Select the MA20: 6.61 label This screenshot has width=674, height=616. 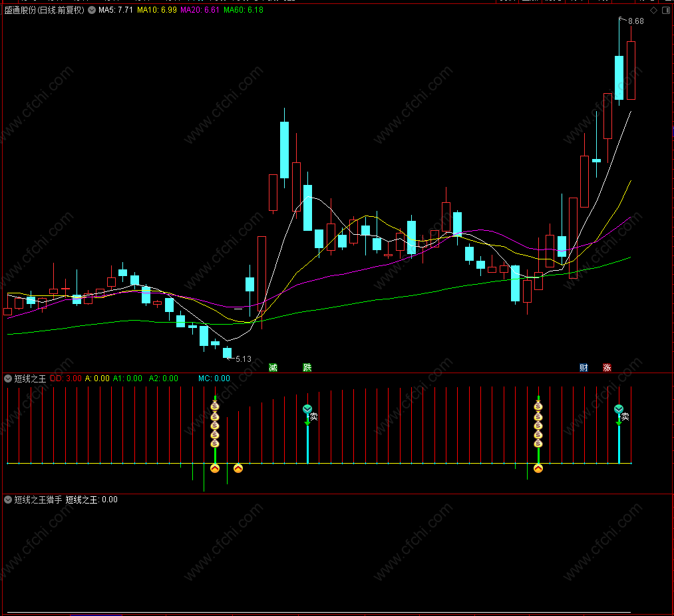(200, 10)
